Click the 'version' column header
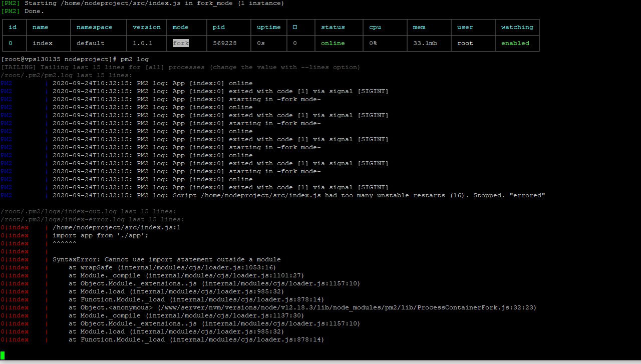The width and height of the screenshot is (641, 364). 147,27
